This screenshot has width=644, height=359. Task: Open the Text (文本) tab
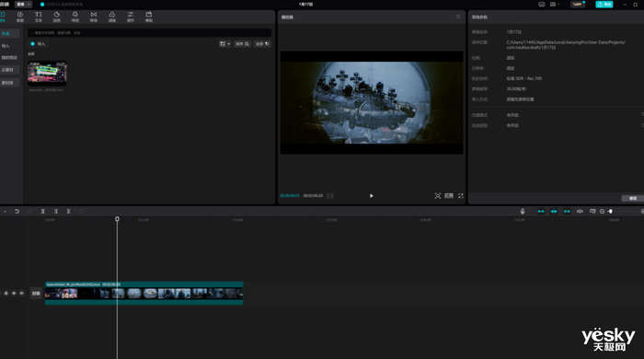39,17
